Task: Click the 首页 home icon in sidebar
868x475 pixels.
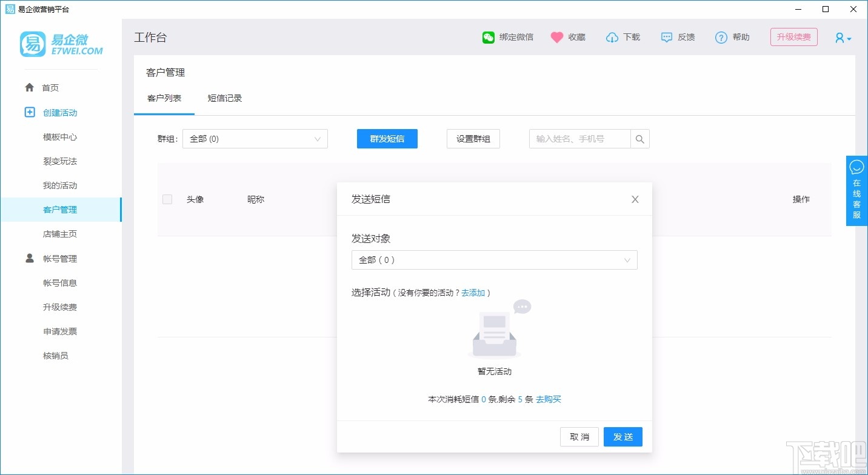Action: (x=28, y=87)
